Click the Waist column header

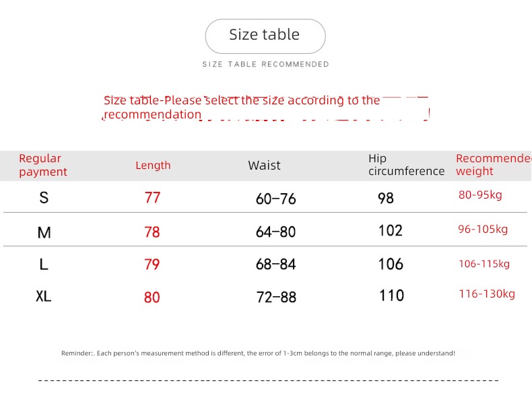[x=264, y=166]
